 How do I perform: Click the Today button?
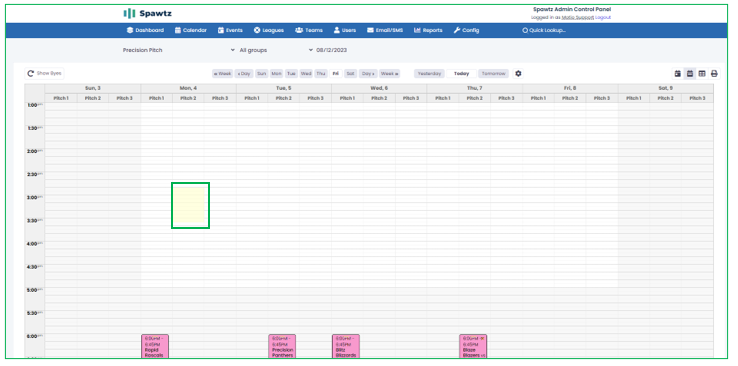point(461,74)
